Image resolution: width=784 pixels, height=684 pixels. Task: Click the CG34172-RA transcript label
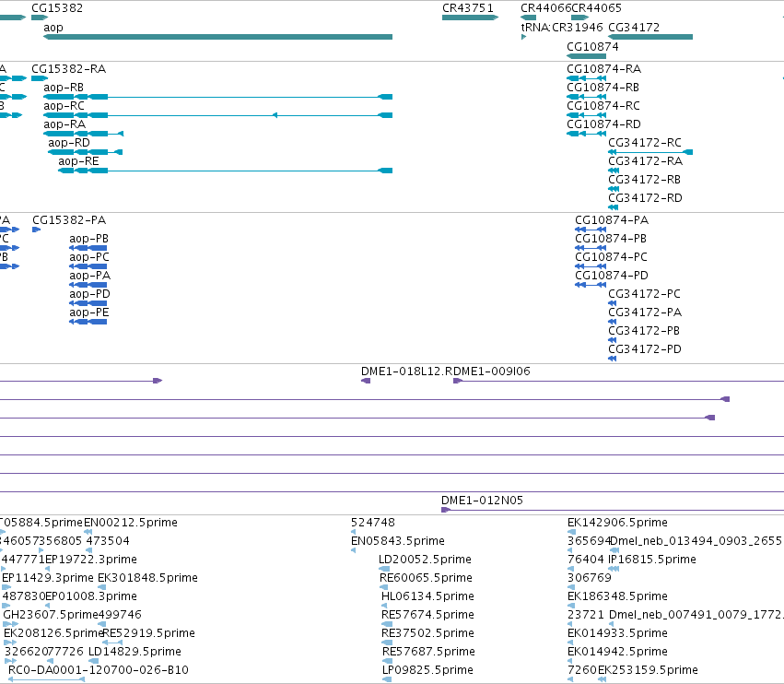click(x=646, y=161)
